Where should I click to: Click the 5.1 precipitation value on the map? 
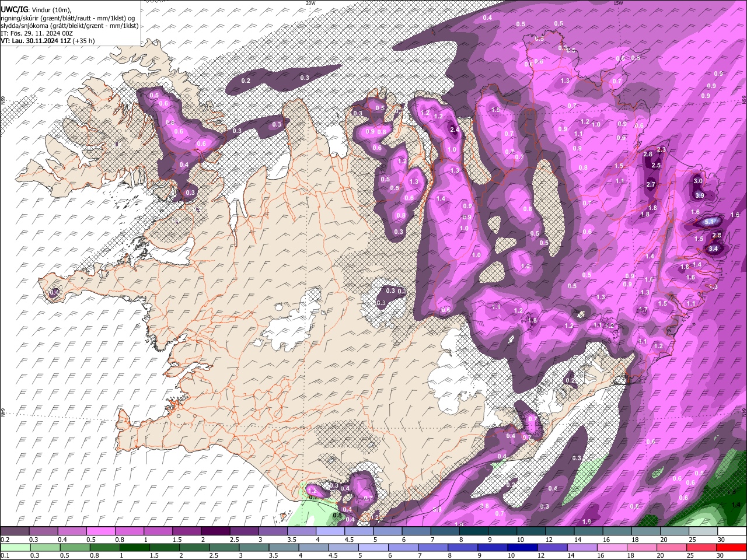[710, 222]
